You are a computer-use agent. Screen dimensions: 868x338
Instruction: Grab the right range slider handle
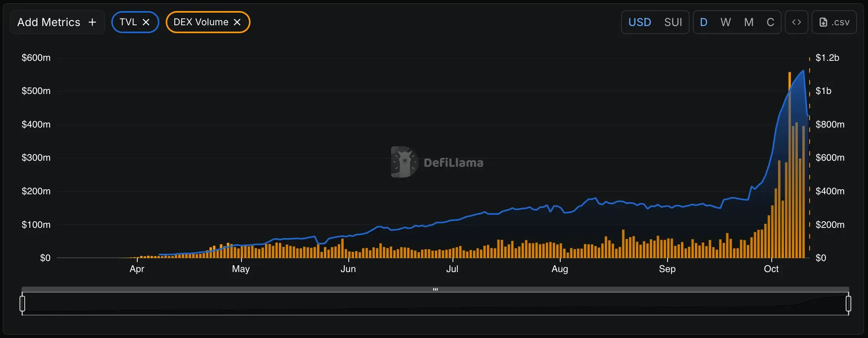point(848,304)
